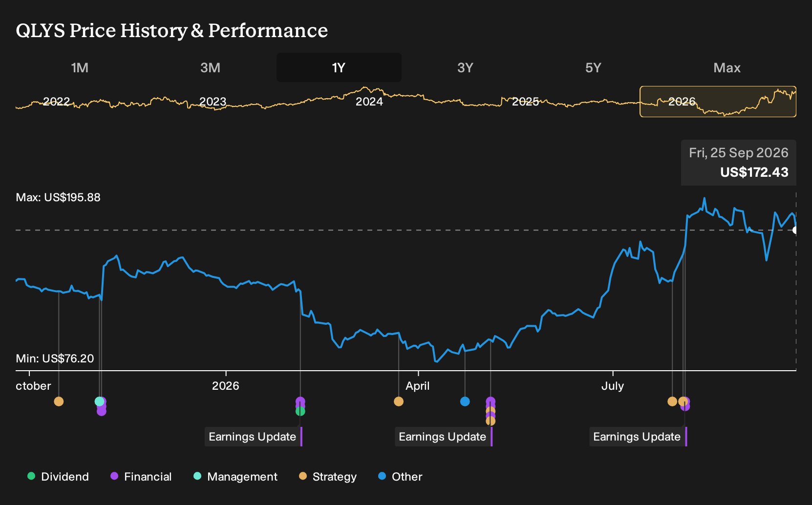Click the QLYS Price History & Performance heading

pyautogui.click(x=172, y=30)
